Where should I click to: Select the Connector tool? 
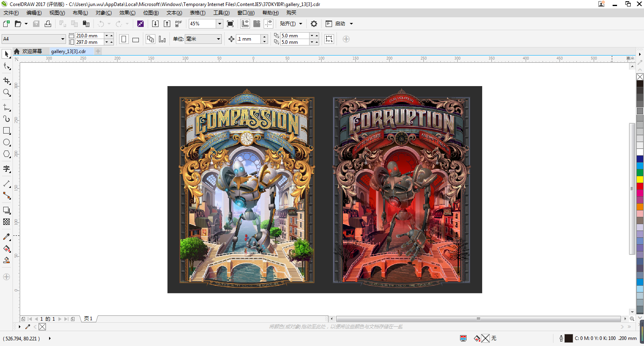click(6, 196)
